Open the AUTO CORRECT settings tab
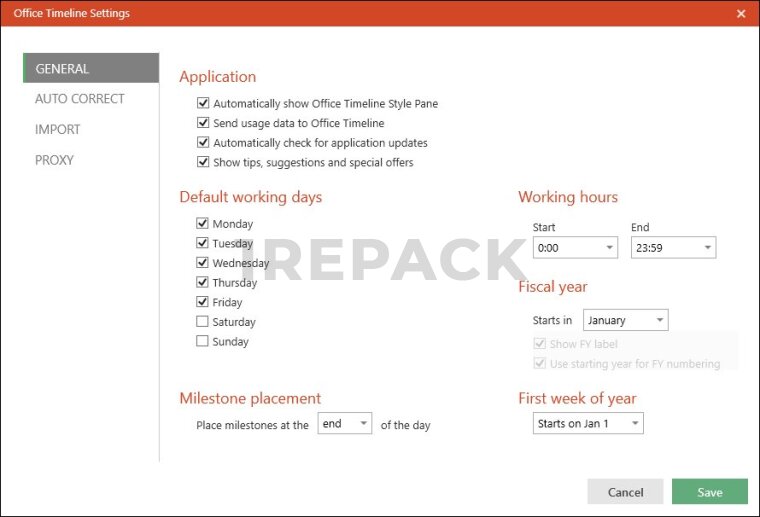The image size is (760, 517). point(80,99)
